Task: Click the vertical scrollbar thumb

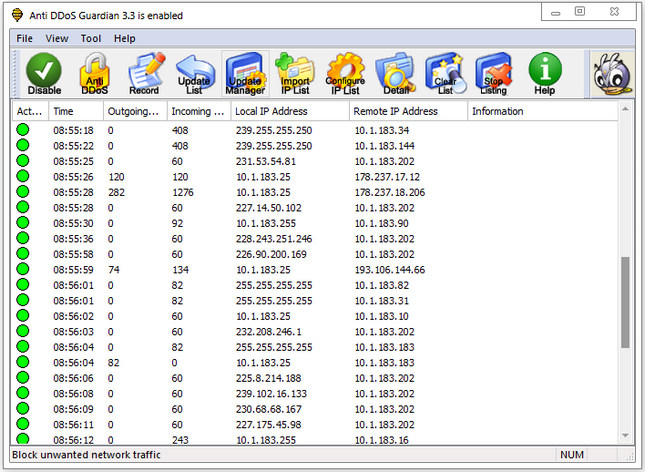Action: (x=625, y=302)
